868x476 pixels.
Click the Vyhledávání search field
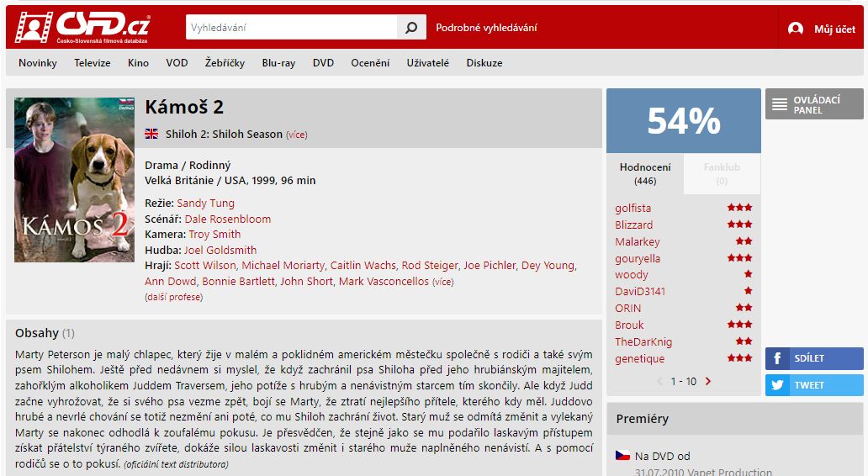(291, 27)
